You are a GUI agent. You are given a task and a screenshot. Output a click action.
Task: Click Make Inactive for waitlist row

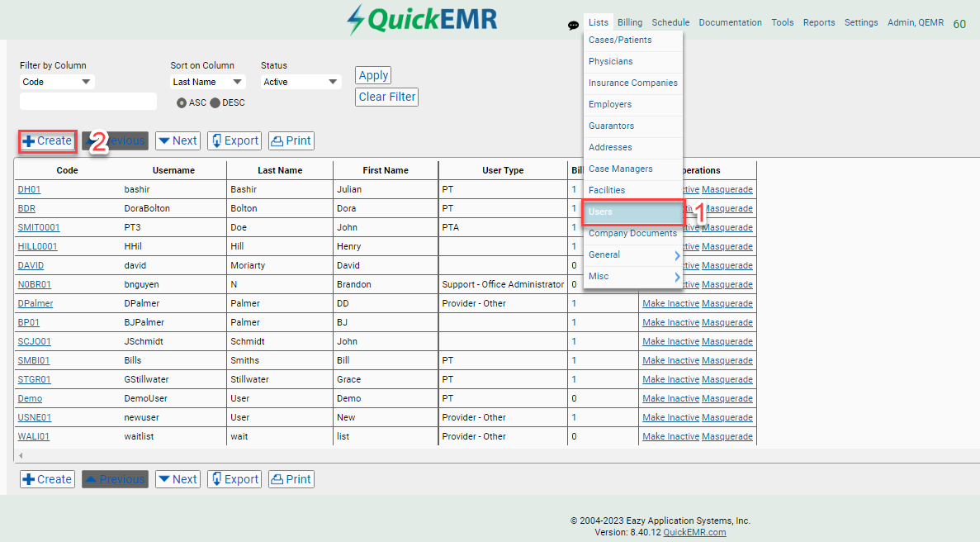(x=670, y=436)
